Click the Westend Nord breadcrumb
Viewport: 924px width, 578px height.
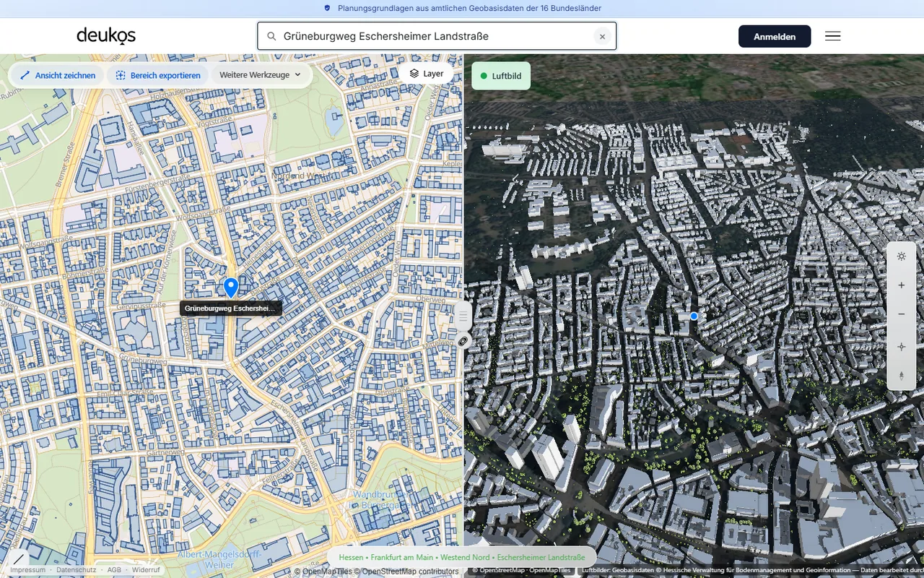[x=465, y=558]
